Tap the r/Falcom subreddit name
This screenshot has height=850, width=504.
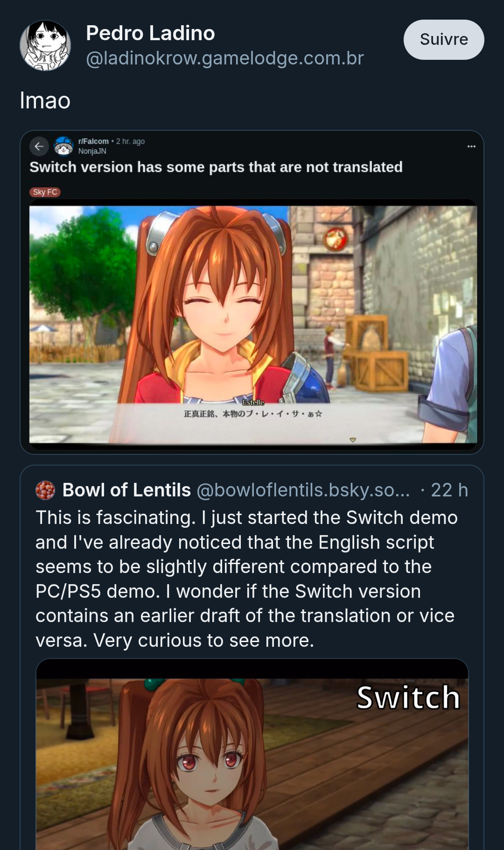93,141
